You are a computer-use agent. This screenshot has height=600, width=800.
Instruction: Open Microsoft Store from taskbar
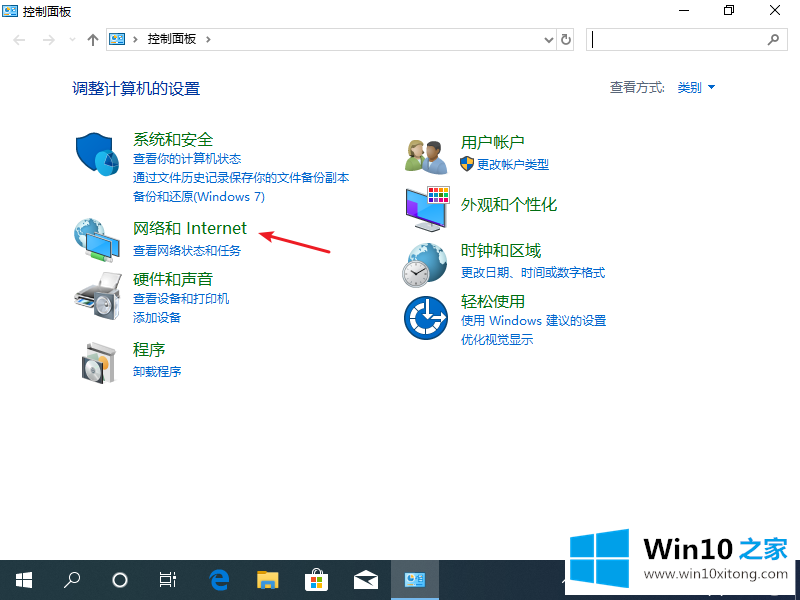316,580
